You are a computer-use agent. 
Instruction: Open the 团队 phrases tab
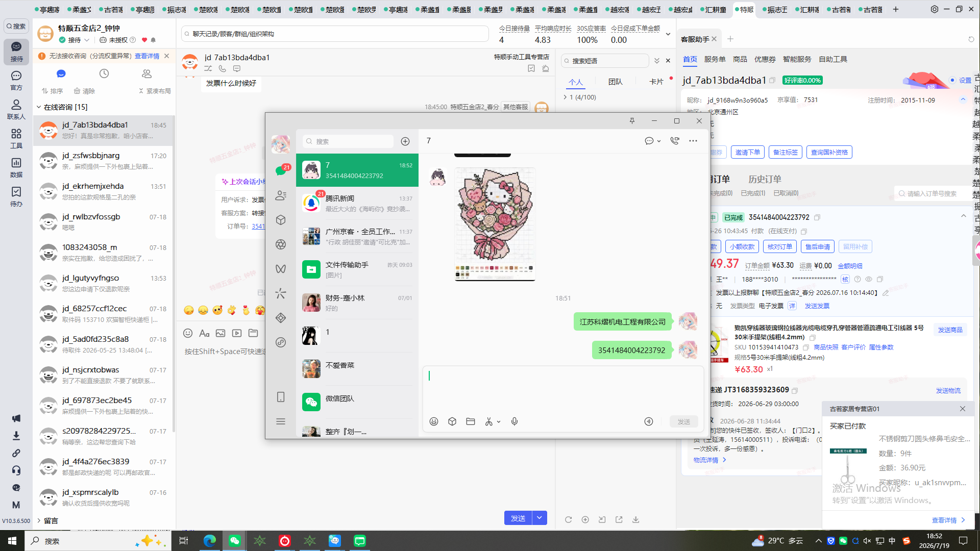[616, 82]
